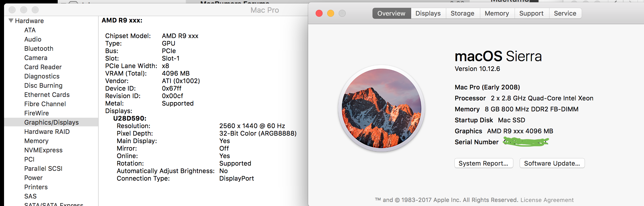Image resolution: width=644 pixels, height=206 pixels.
Task: Click the Software Update... button
Action: [x=552, y=163]
